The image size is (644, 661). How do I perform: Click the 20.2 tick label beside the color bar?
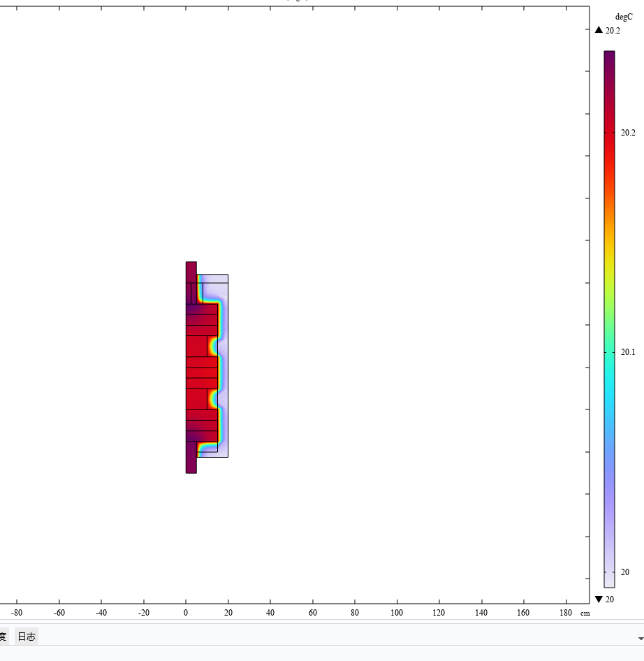[628, 133]
